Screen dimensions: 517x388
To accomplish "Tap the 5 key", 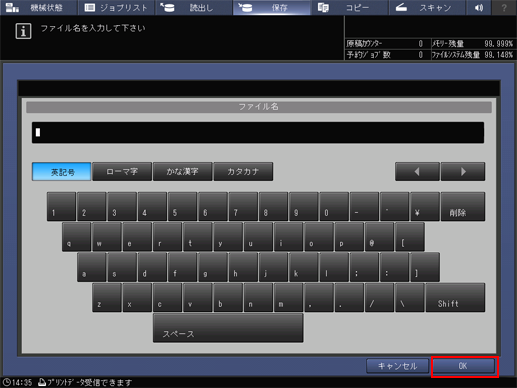I will [182, 207].
